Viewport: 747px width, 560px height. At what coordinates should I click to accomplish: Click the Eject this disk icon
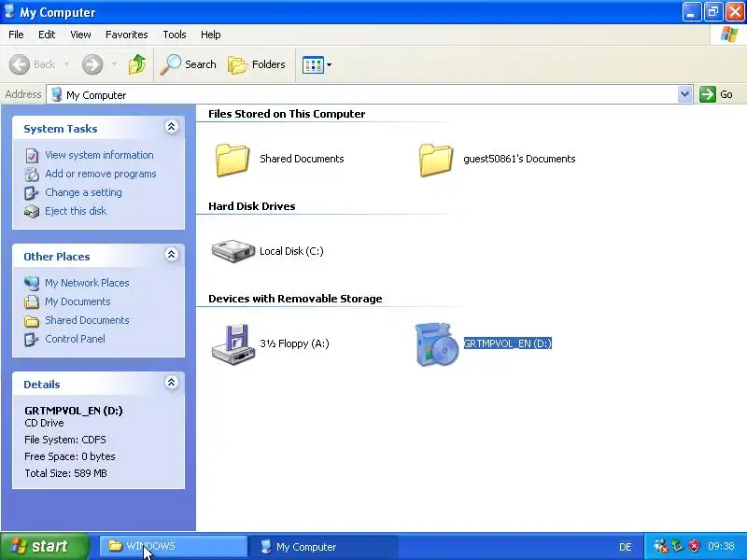point(32,212)
